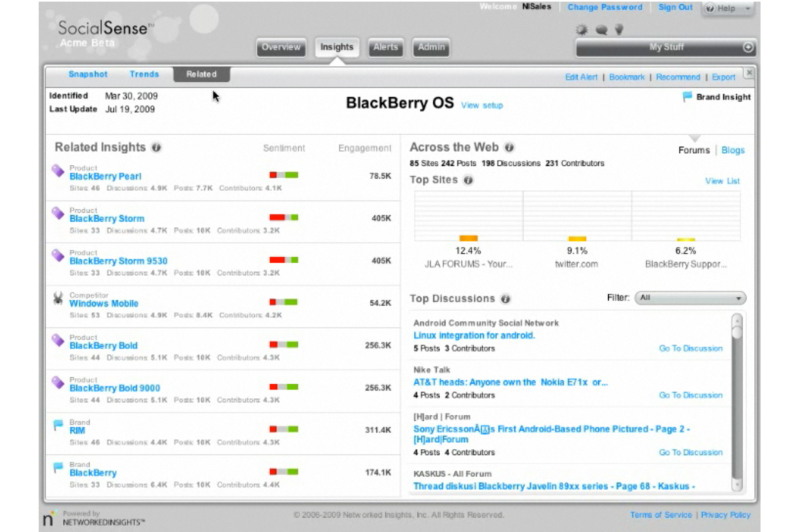Switch Across the Web to Blogs
The width and height of the screenshot is (798, 532).
tap(733, 150)
